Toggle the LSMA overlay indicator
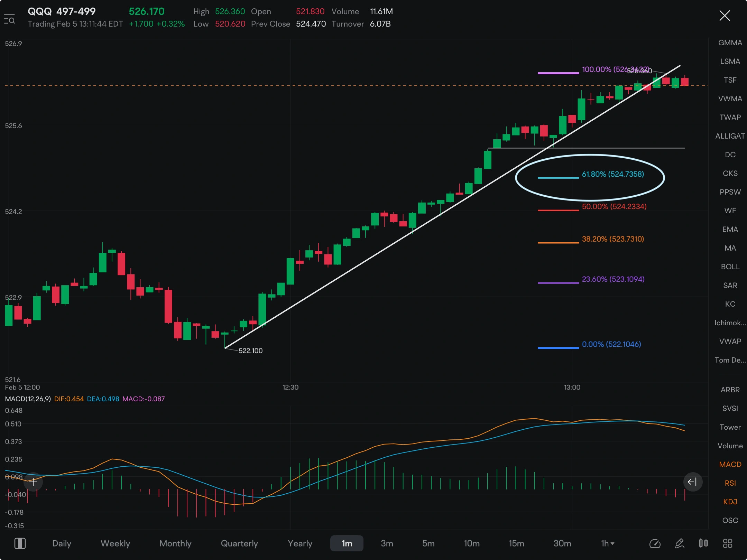The width and height of the screenshot is (747, 560). coord(730,62)
